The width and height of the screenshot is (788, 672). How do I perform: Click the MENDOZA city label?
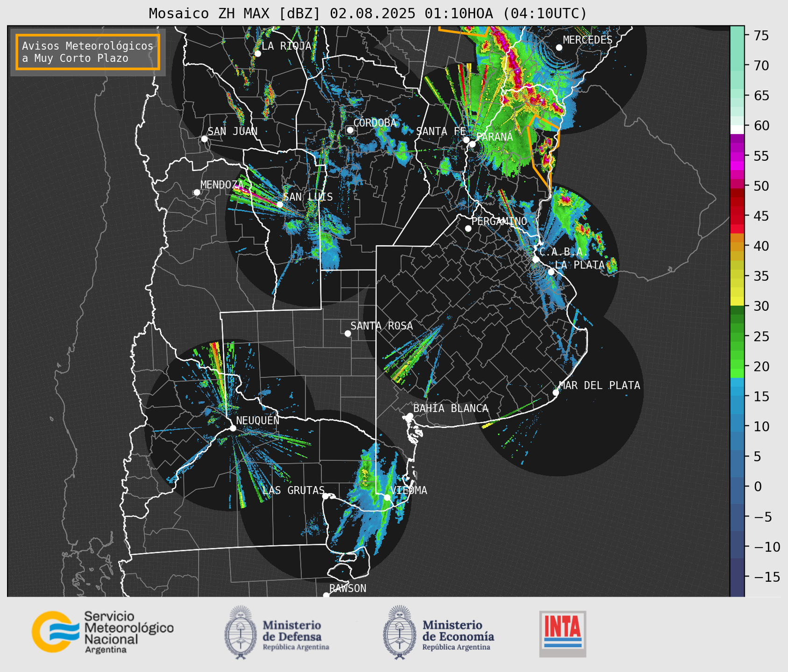(222, 185)
